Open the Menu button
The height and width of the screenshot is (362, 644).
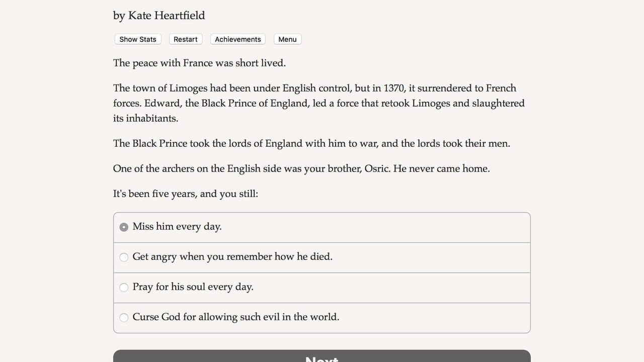click(x=287, y=39)
